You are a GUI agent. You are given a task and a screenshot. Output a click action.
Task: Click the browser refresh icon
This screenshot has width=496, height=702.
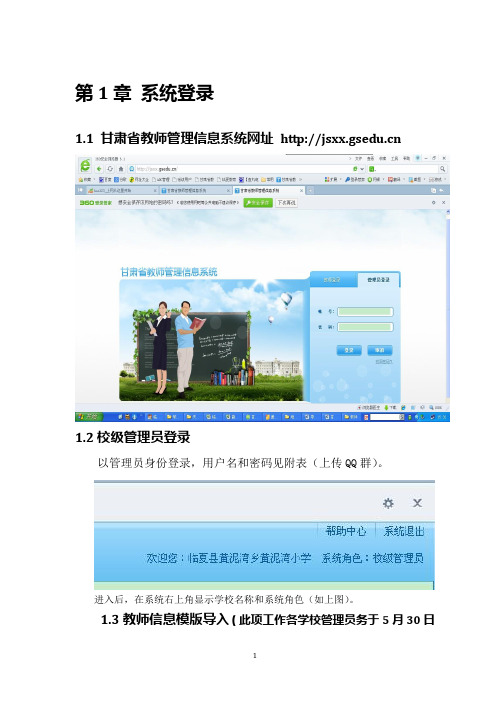[110, 169]
